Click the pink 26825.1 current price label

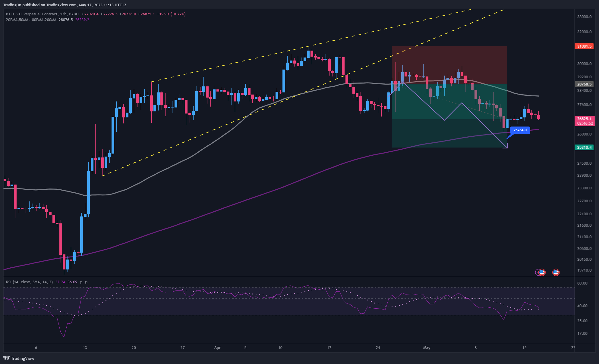[585, 119]
